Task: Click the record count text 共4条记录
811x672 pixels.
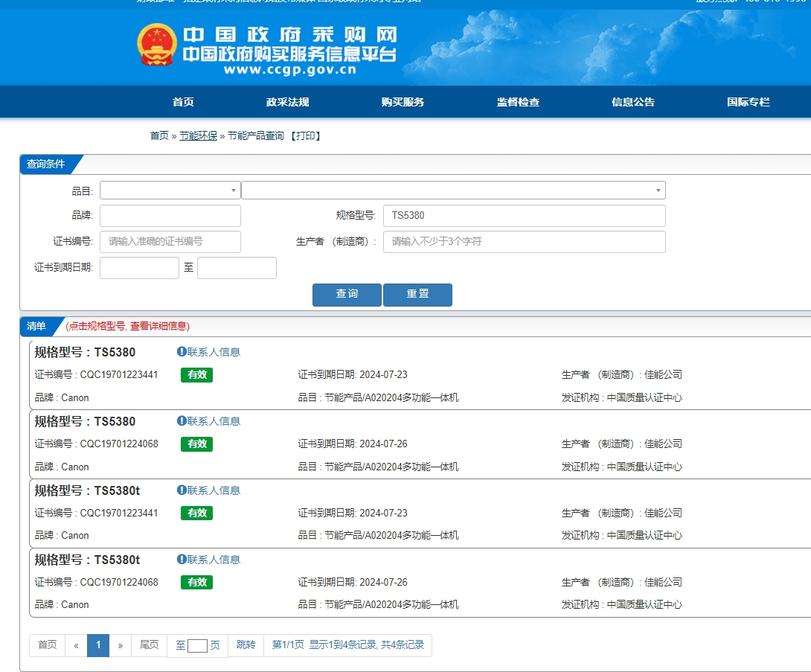Action: [403, 645]
